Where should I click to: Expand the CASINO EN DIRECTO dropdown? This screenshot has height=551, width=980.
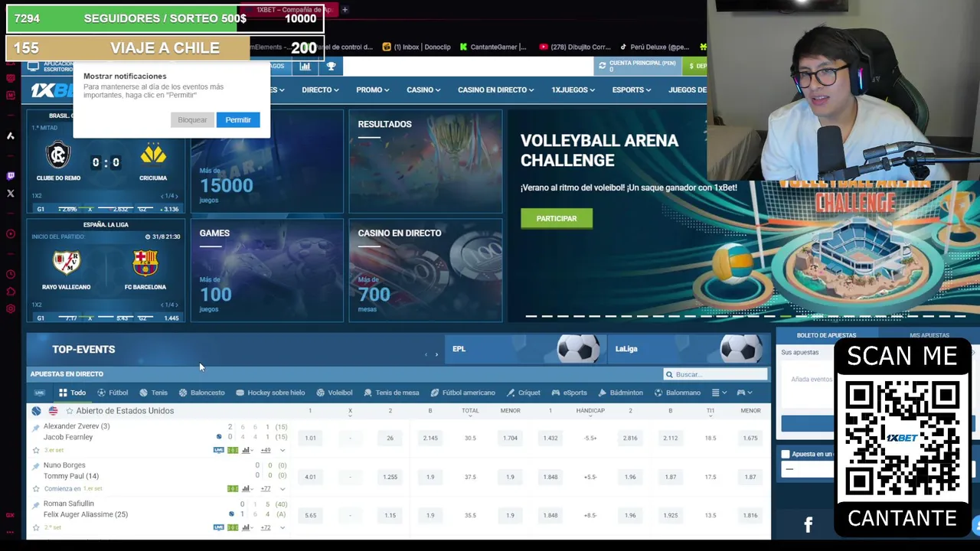point(496,90)
